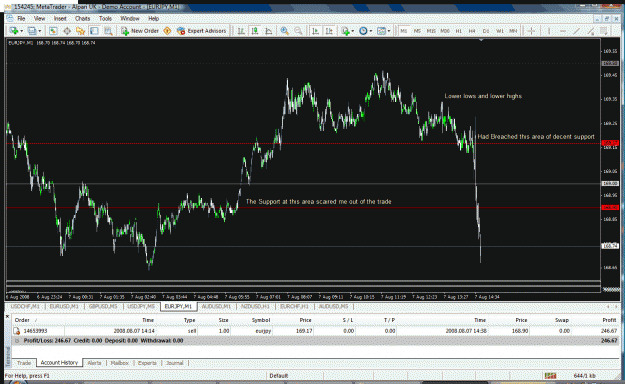This screenshot has width=625, height=384.
Task: Toggle the Navigator star-folder icon
Action: click(x=81, y=31)
